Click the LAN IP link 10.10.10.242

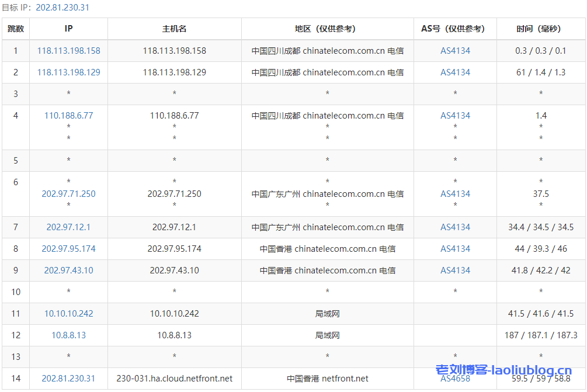[x=68, y=314]
